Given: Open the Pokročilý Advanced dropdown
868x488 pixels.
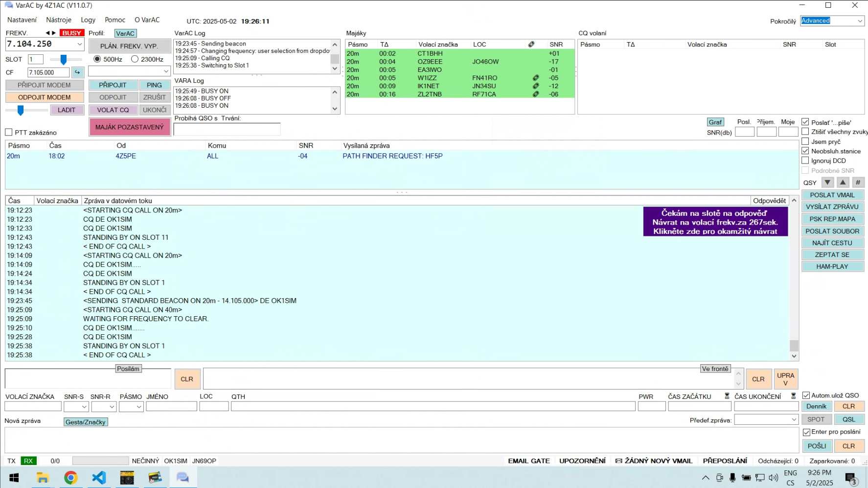Looking at the screenshot, I should tap(860, 21).
